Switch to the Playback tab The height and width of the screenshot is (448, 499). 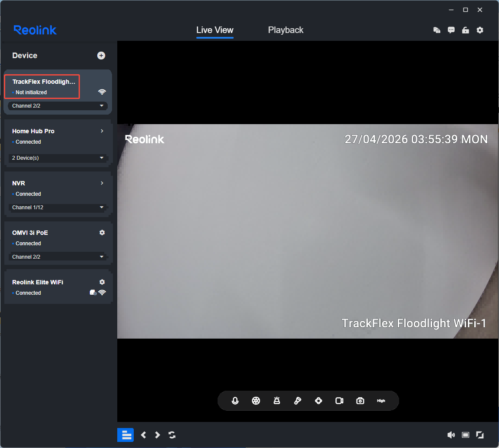click(x=286, y=30)
